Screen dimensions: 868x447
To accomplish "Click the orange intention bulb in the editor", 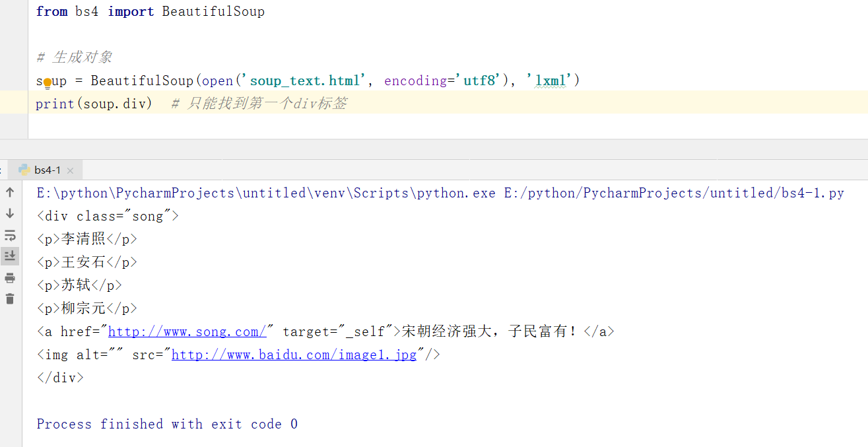I will 48,83.
